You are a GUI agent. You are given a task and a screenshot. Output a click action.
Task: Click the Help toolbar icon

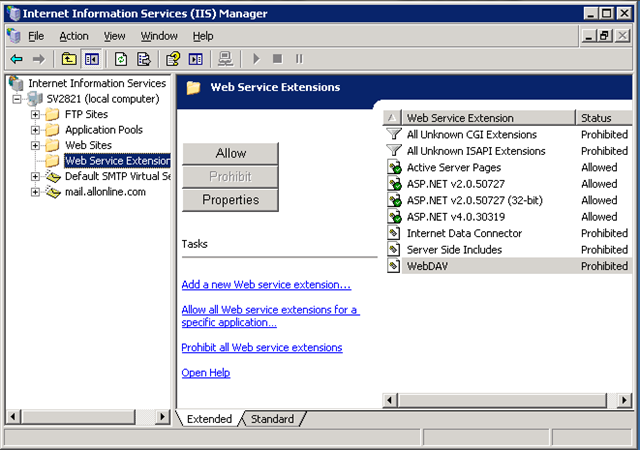coord(173,59)
